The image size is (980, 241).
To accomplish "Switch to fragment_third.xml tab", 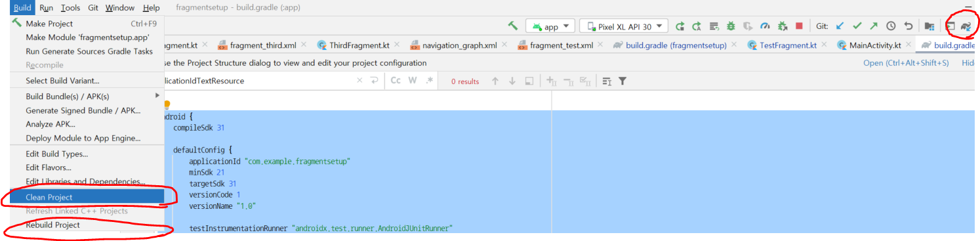I will pos(262,45).
